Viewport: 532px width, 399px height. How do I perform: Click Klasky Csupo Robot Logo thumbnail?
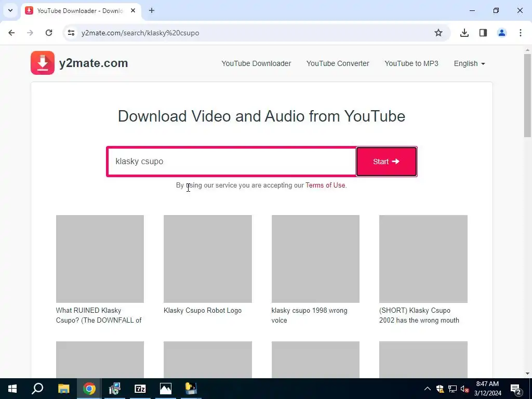(x=208, y=259)
